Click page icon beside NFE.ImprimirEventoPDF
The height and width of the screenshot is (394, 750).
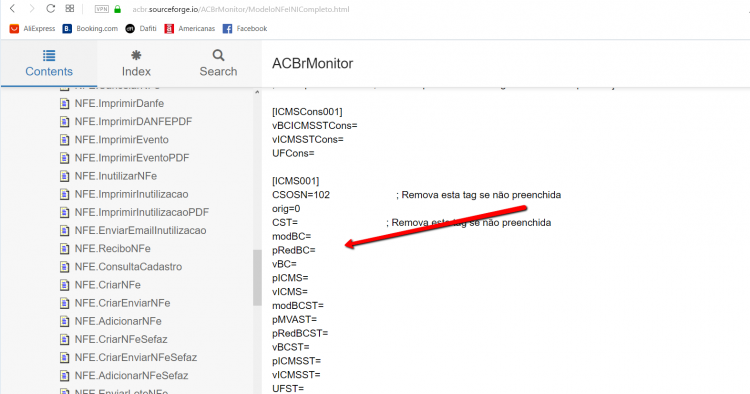65,158
